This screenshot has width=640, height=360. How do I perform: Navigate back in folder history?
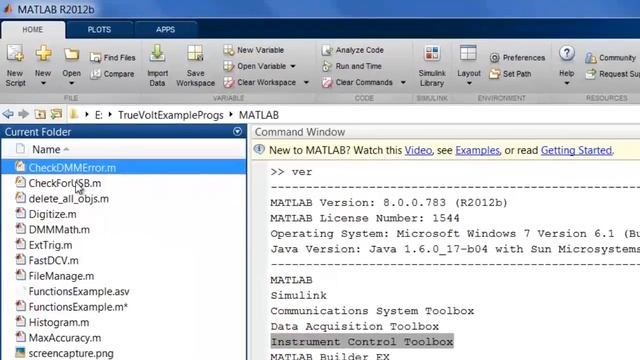[x=8, y=114]
